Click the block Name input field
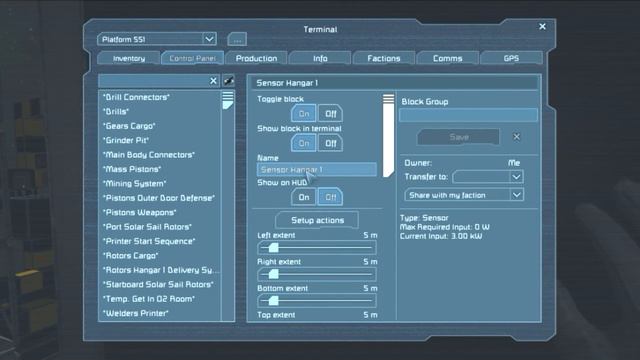 tap(317, 169)
